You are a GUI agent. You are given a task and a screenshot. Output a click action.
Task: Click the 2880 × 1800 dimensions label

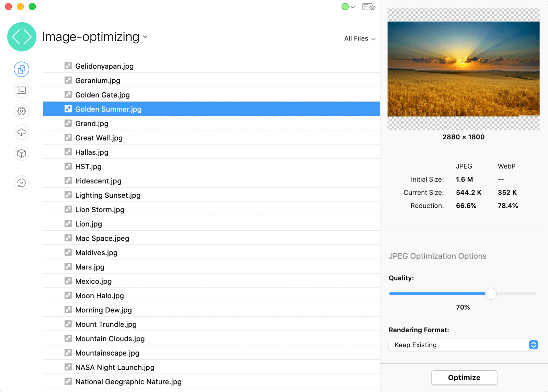(x=464, y=137)
